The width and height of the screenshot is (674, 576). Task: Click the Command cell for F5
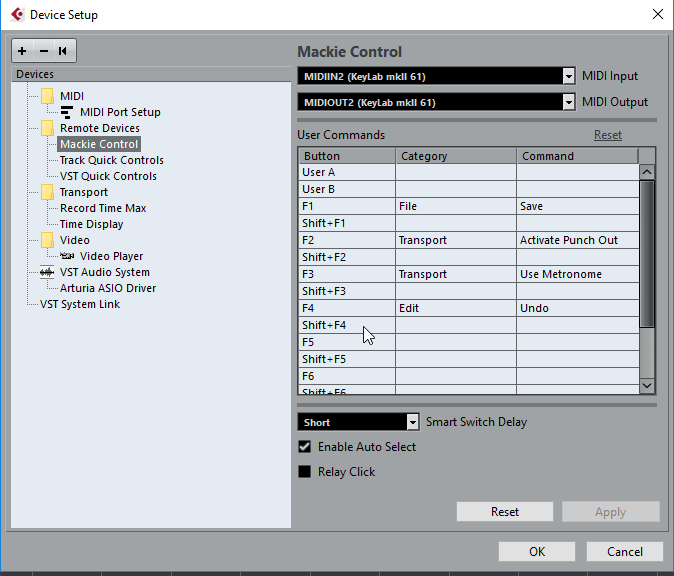tap(577, 342)
